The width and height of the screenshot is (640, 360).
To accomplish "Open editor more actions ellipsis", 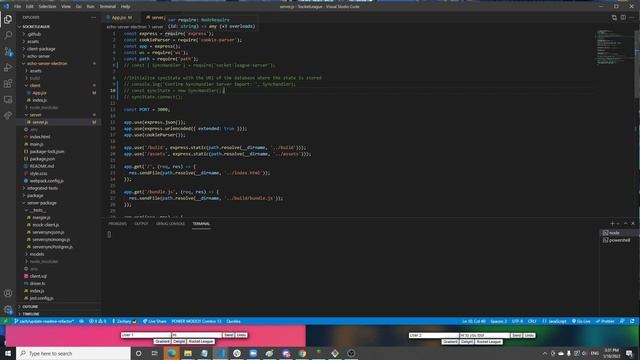I will pyautogui.click(x=632, y=18).
